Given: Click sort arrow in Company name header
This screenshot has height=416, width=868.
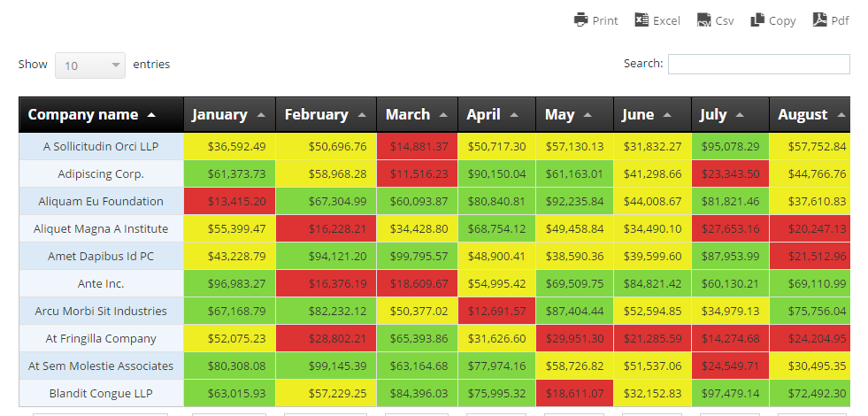Looking at the screenshot, I should (151, 115).
